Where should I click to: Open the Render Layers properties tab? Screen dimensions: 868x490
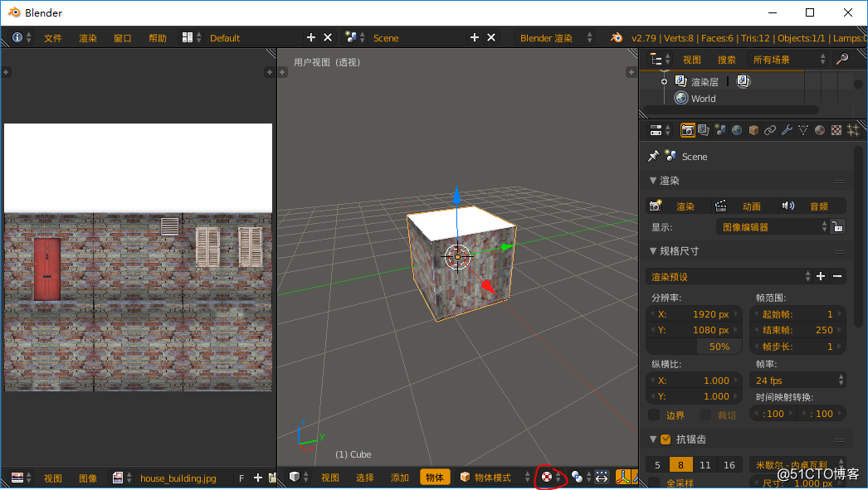pos(704,130)
